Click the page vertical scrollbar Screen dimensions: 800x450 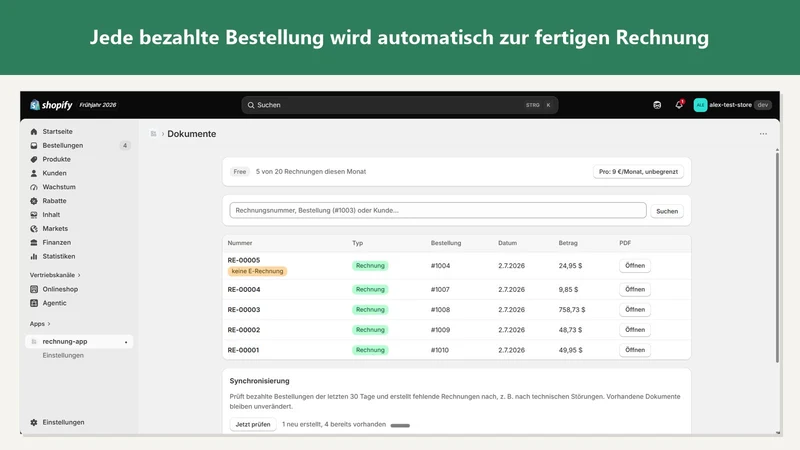point(777,257)
